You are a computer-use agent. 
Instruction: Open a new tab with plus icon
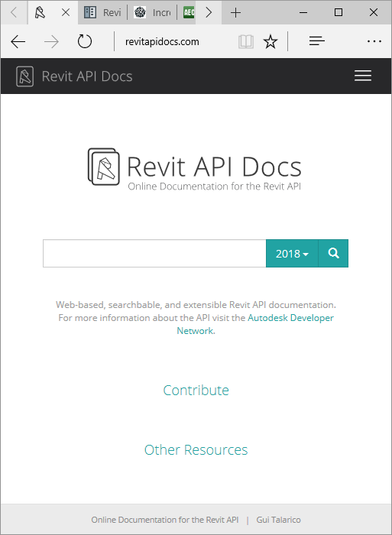tap(235, 13)
